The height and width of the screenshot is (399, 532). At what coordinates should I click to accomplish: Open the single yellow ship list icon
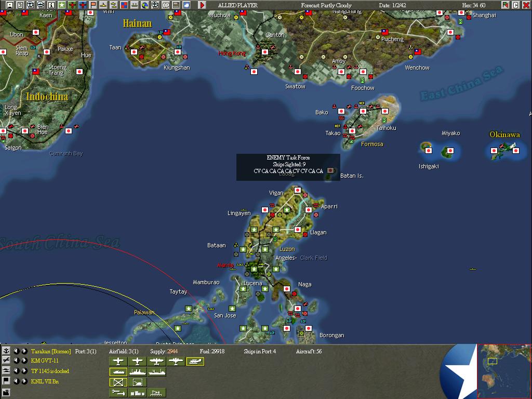point(103,5)
